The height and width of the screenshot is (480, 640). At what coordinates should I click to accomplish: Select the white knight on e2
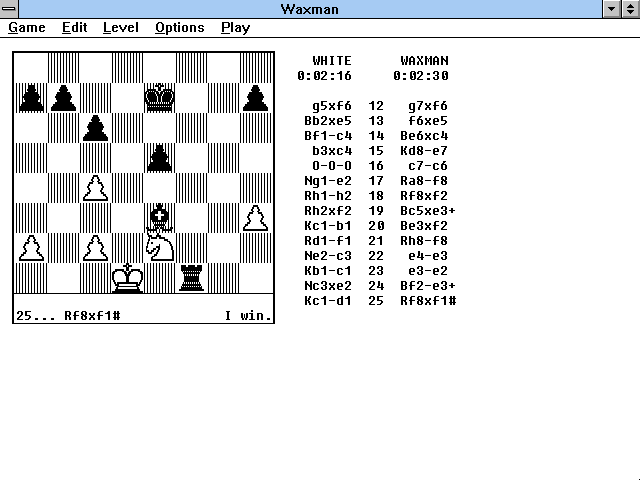[x=159, y=247]
